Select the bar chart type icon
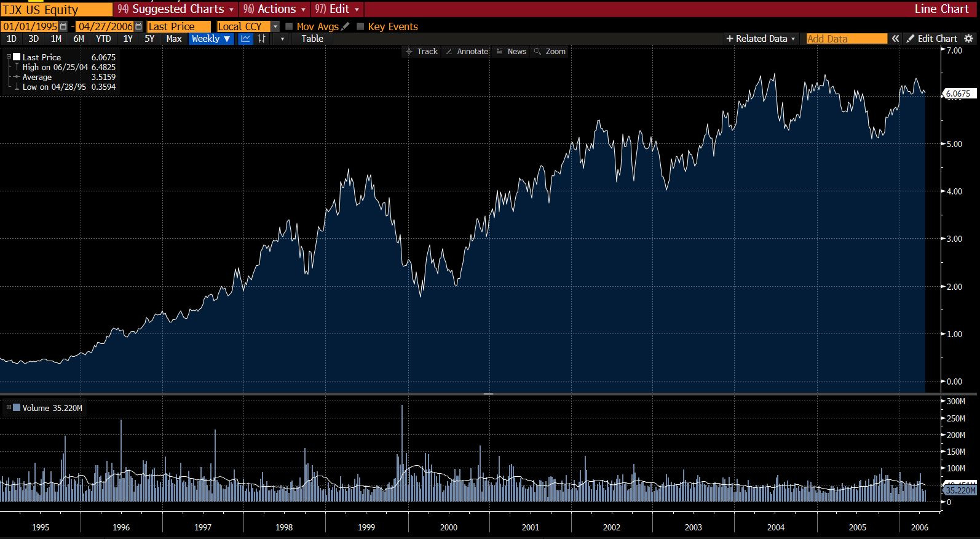Viewport: 980px width, 539px height. [261, 39]
